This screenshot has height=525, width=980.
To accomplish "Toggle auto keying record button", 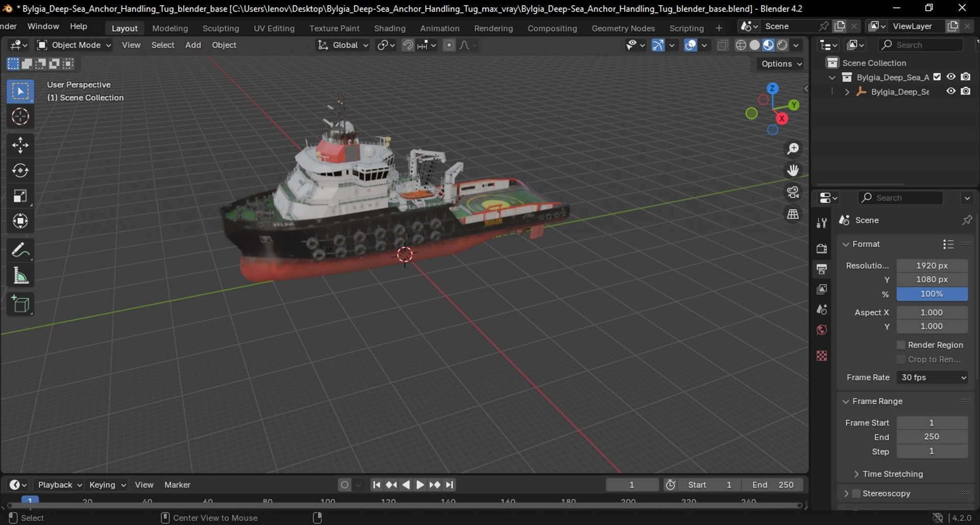I will (345, 485).
